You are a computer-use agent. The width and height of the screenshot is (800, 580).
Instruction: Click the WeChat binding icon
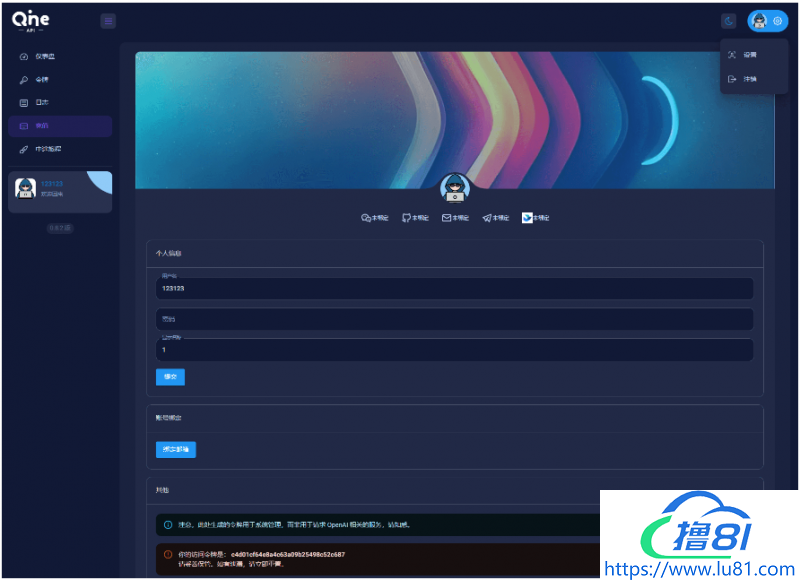pyautogui.click(x=366, y=218)
